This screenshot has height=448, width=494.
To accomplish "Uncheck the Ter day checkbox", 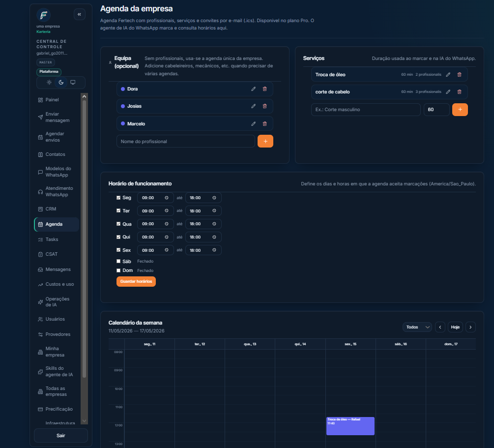I will click(118, 210).
